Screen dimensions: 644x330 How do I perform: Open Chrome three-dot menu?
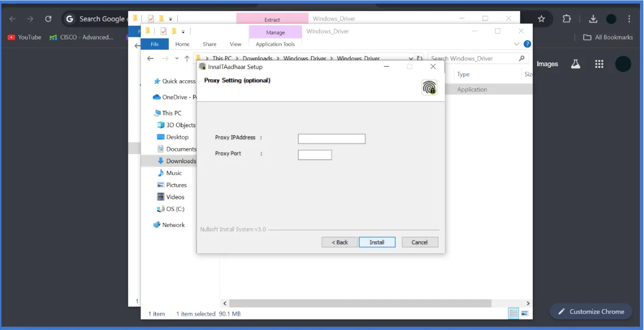(630, 19)
